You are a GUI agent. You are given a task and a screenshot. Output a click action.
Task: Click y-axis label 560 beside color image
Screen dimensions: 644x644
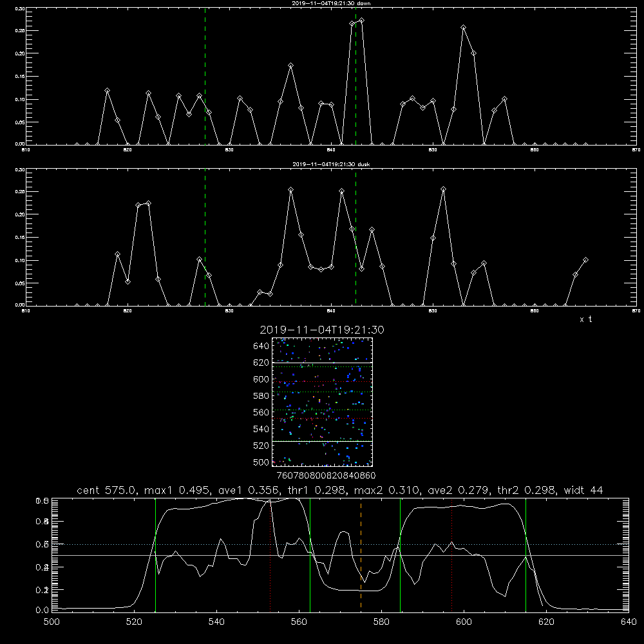261,412
